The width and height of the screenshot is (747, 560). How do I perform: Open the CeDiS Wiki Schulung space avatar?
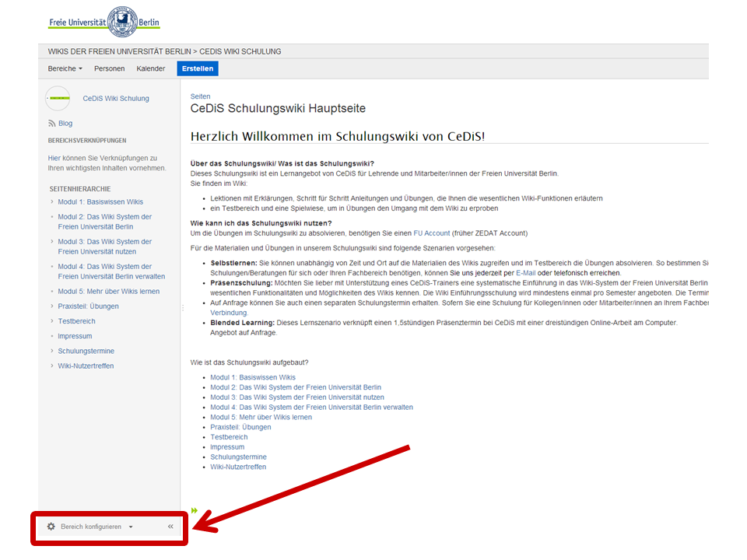58,98
